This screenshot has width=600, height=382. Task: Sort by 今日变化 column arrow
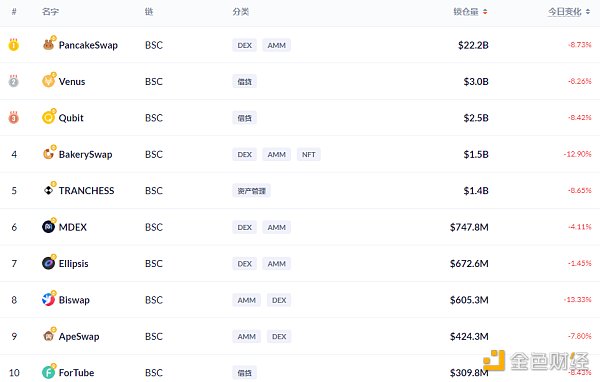588,12
